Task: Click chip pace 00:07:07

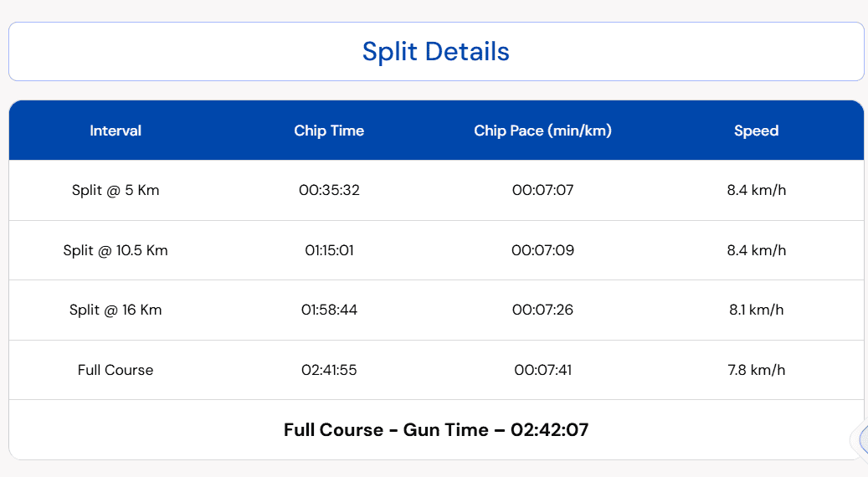Action: 542,190
